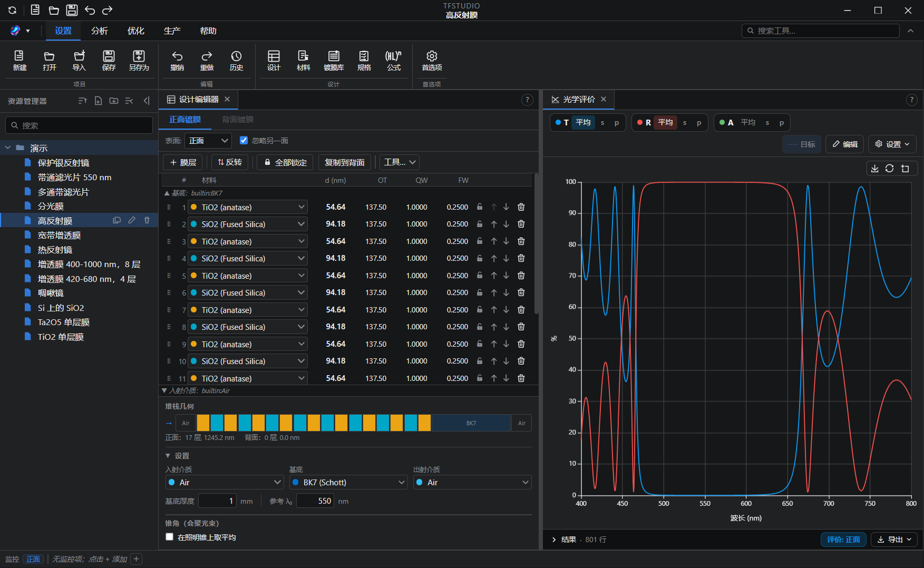Open the 镀膜库 (Coating library) tool
Viewport: 924px width, 568px height.
(x=334, y=61)
